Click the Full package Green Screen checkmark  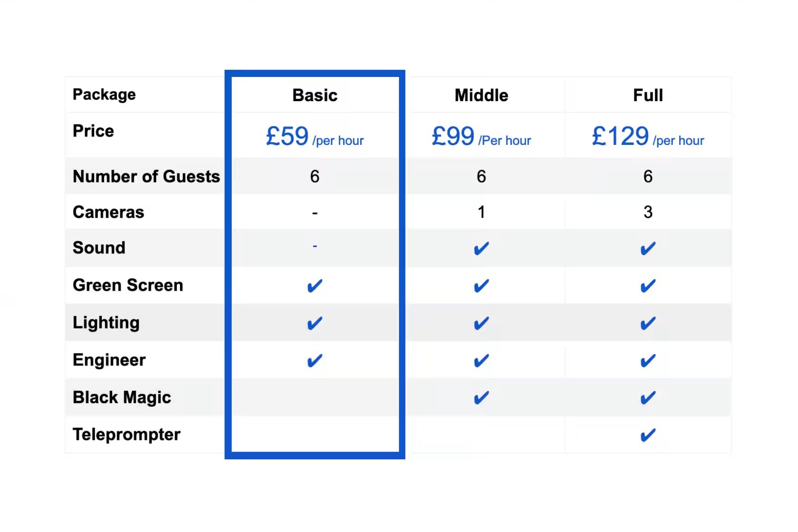[x=648, y=286]
